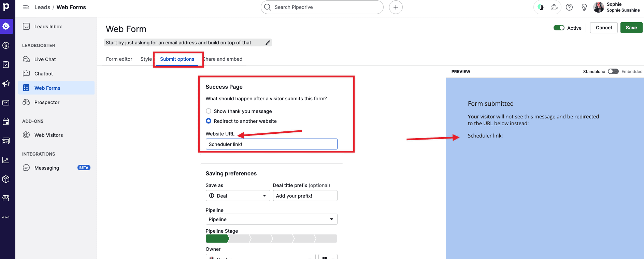Screen dimensions: 644x259
Task: Open the Insights chart icon in sidebar
Action: [6, 160]
